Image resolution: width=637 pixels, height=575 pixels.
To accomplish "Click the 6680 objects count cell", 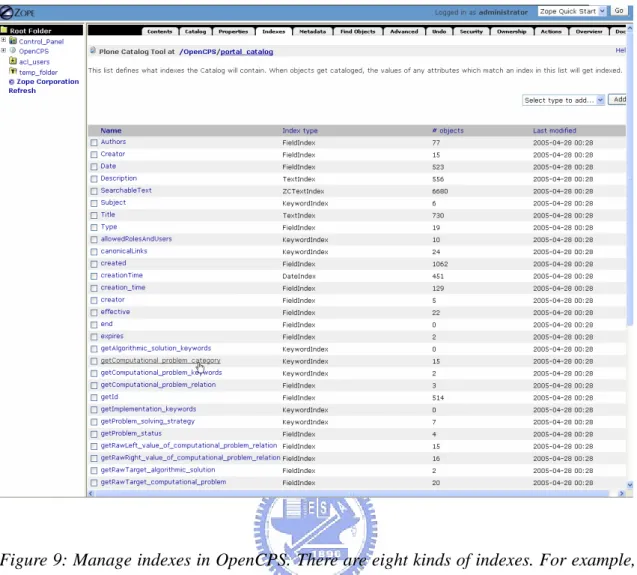I will pyautogui.click(x=440, y=191).
